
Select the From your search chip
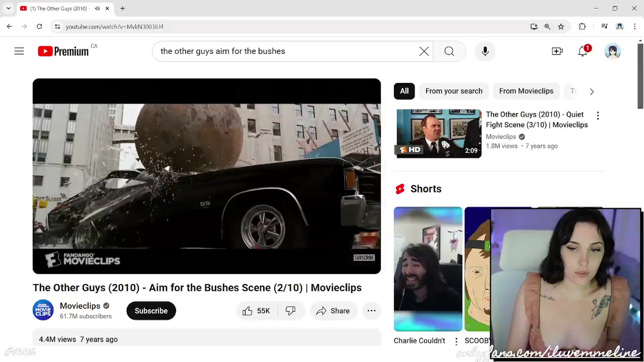[x=454, y=91]
